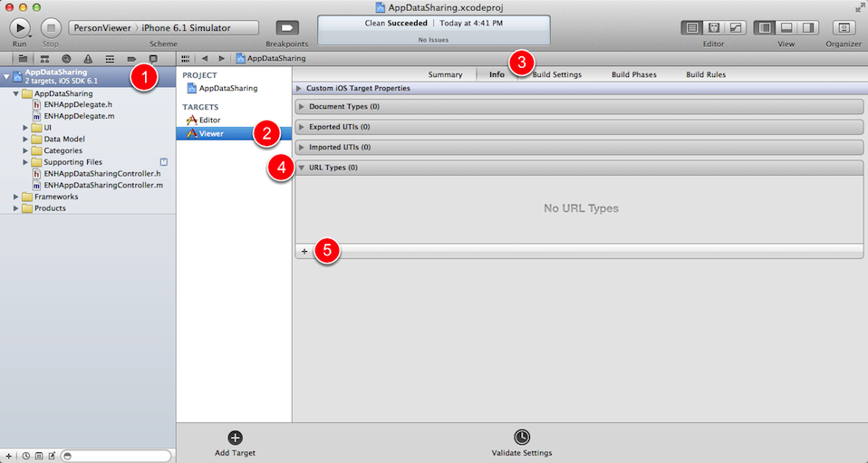The width and height of the screenshot is (868, 463).
Task: Select the Assistant editor mode
Action: [714, 28]
